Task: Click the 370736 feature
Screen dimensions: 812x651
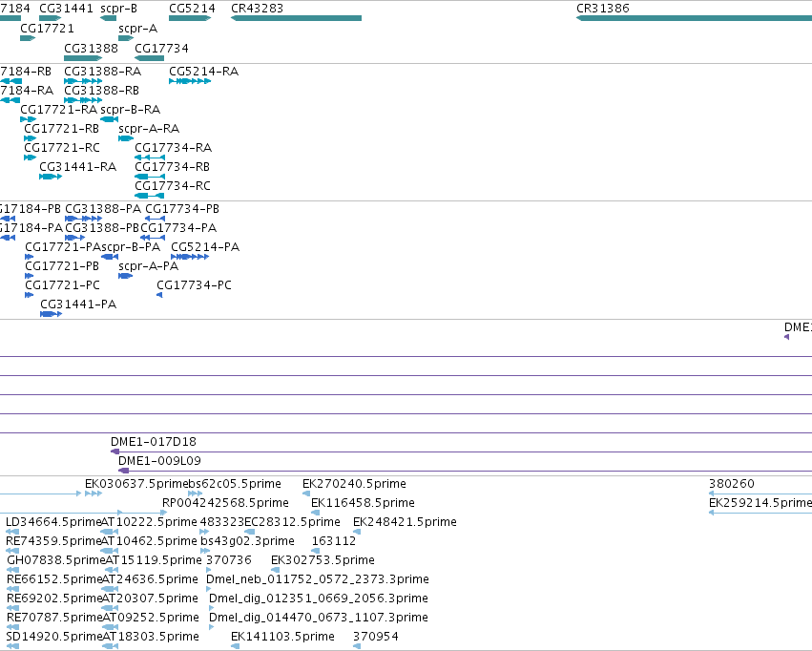Action: click(x=209, y=570)
